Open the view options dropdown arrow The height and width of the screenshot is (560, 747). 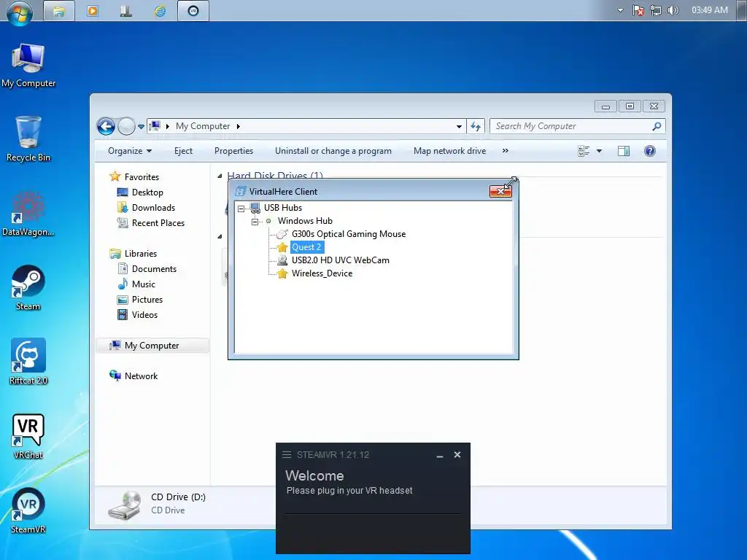click(600, 151)
